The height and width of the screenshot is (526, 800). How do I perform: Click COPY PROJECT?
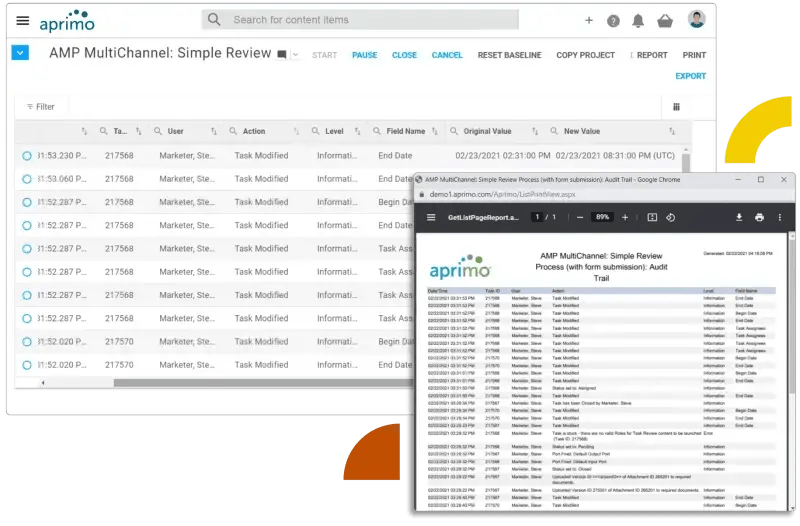[x=585, y=55]
